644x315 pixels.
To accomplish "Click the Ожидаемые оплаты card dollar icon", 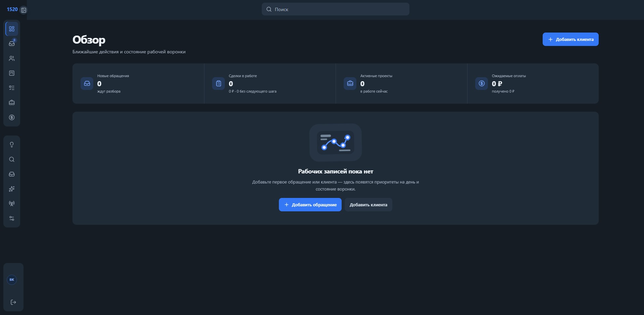I will click(482, 84).
